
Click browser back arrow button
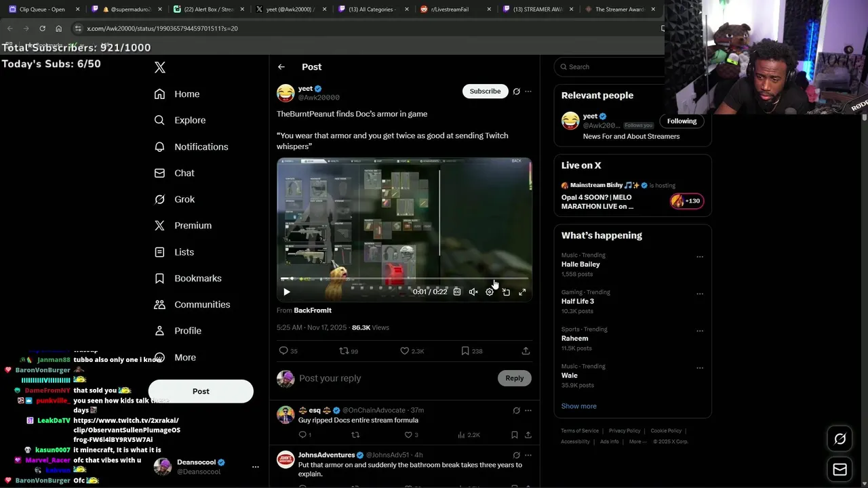coord(9,28)
